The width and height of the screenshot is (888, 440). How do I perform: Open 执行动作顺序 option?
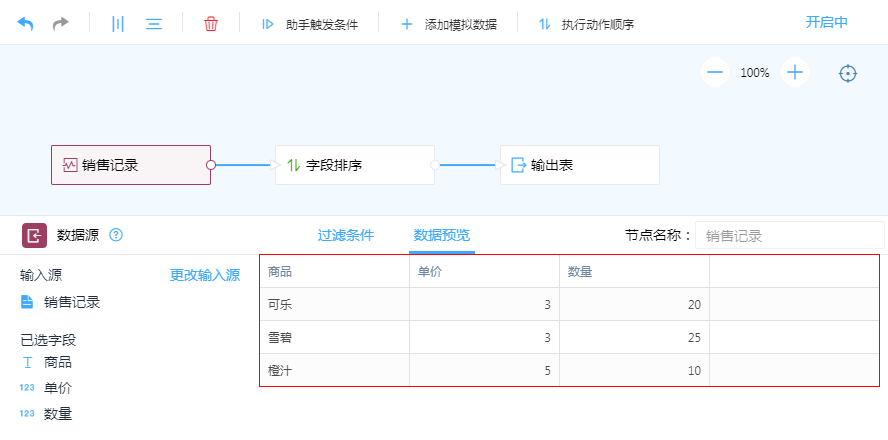click(x=586, y=24)
